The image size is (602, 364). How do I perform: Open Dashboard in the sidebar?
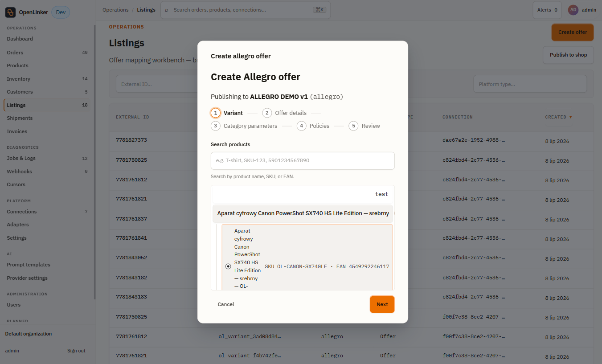[x=47, y=39]
